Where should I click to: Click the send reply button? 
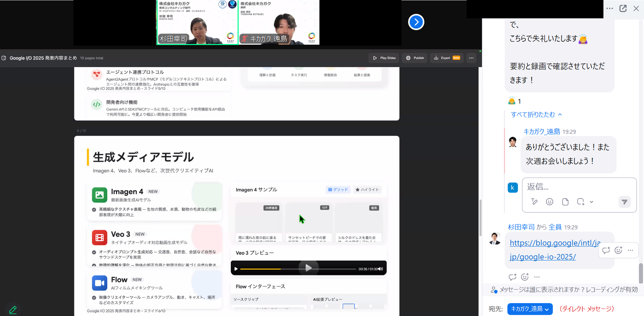tap(624, 202)
